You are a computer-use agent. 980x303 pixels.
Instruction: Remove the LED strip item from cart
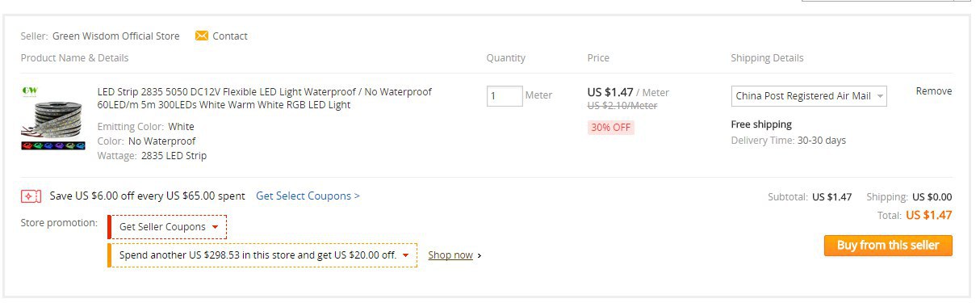point(934,91)
